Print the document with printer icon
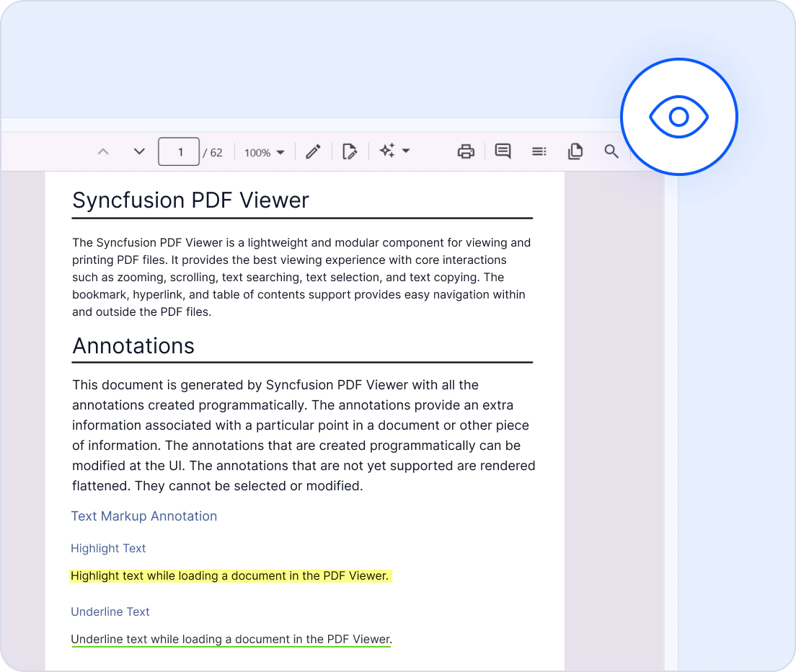This screenshot has height=672, width=796. pos(466,151)
